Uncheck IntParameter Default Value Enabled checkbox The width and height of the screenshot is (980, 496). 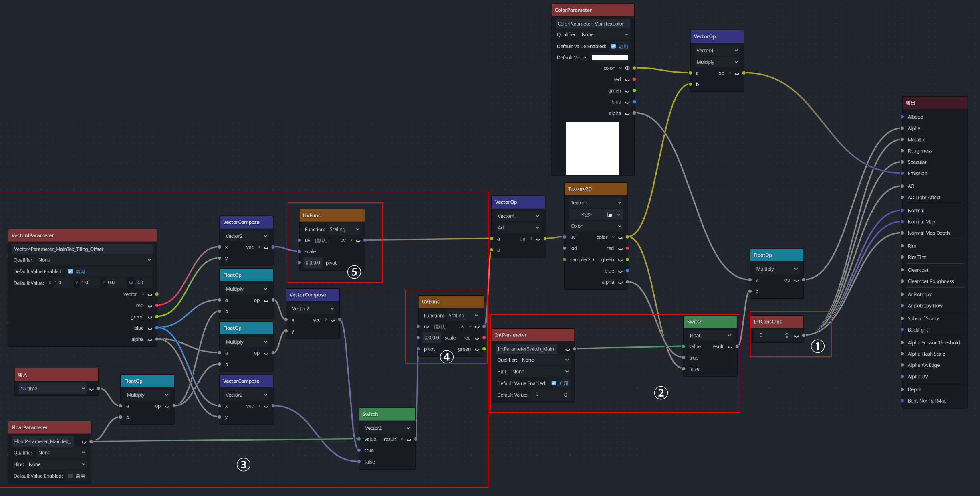(x=554, y=383)
